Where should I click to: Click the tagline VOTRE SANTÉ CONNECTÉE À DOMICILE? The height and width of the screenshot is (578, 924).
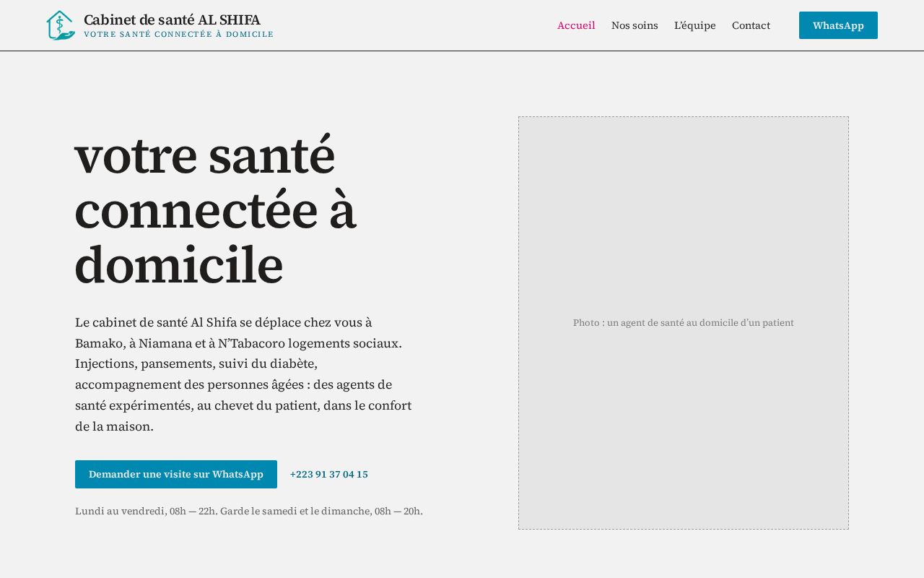click(x=178, y=34)
